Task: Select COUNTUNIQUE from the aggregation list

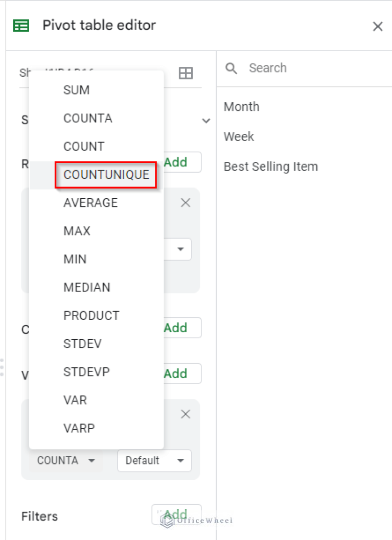Action: coord(105,174)
